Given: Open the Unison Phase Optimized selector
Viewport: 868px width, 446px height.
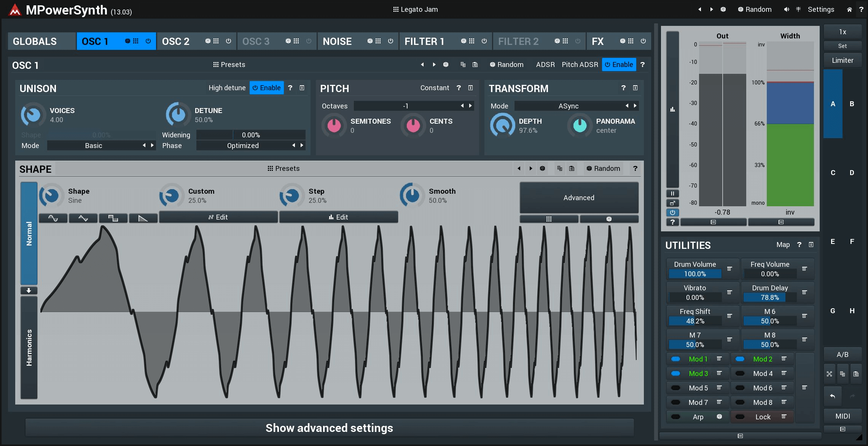Looking at the screenshot, I should [243, 146].
